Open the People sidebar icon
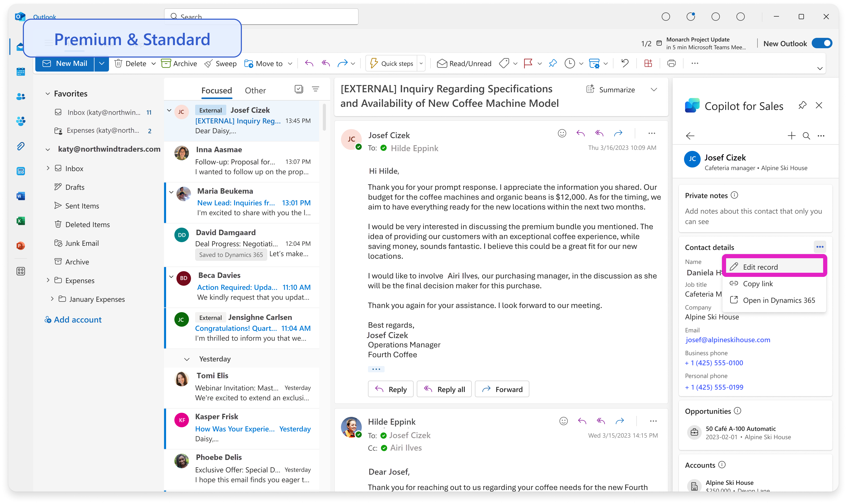The image size is (847, 504). [21, 96]
